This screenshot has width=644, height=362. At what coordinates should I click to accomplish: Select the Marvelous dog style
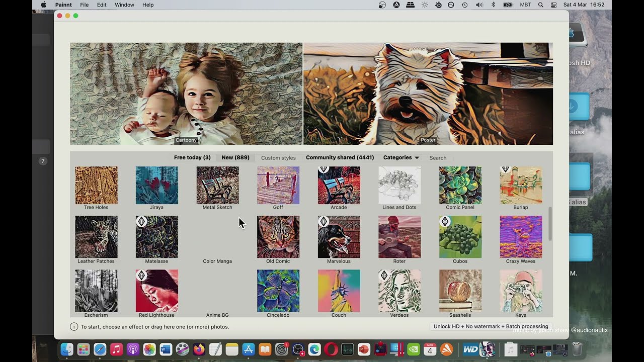[339, 237]
